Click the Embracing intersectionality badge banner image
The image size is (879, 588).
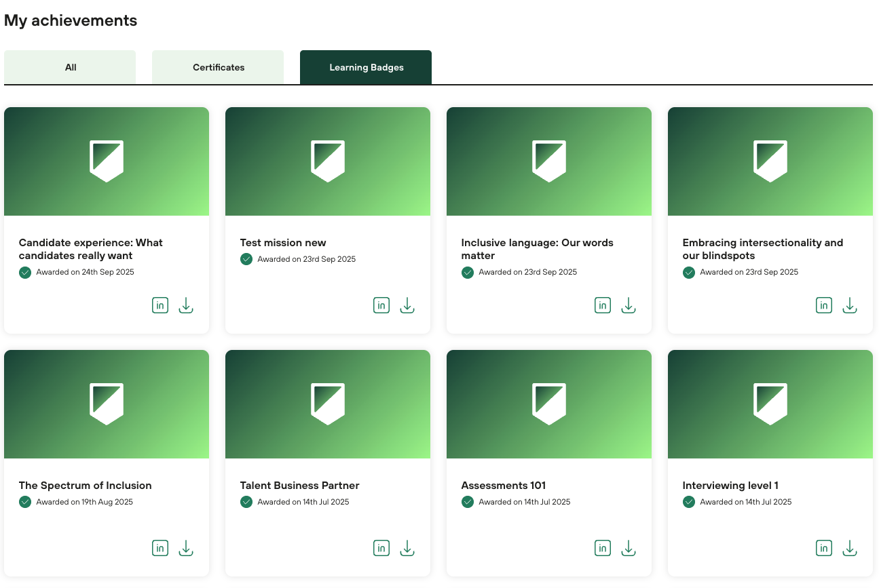[770, 161]
